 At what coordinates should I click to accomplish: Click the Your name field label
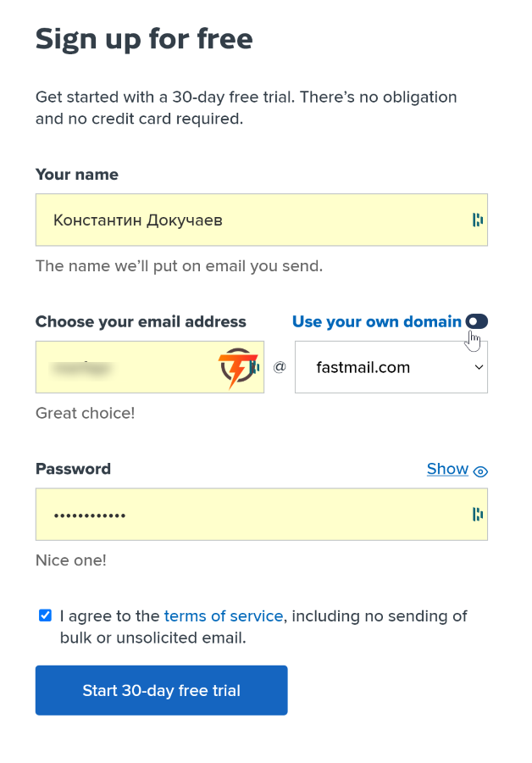point(77,174)
